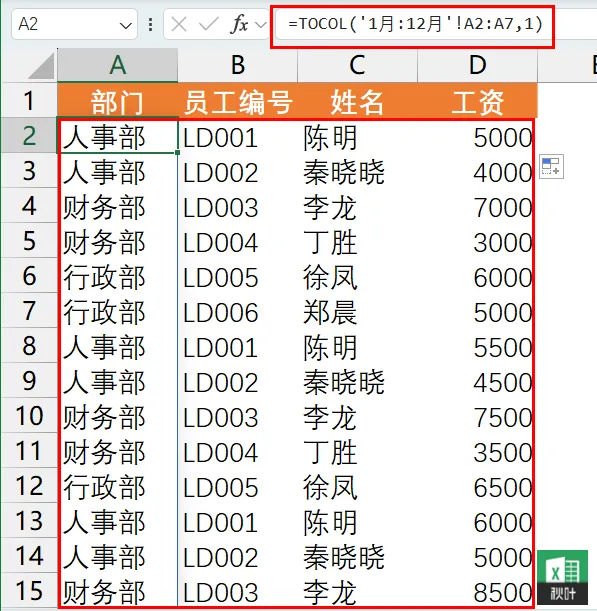The height and width of the screenshot is (611, 597).
Task: Click cell A2 containing 人事部
Action: click(x=118, y=136)
